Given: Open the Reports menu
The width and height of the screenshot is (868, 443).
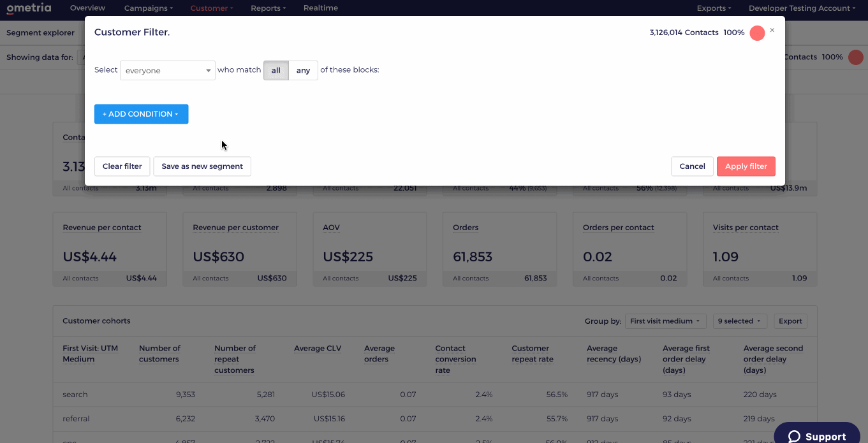Looking at the screenshot, I should [268, 8].
